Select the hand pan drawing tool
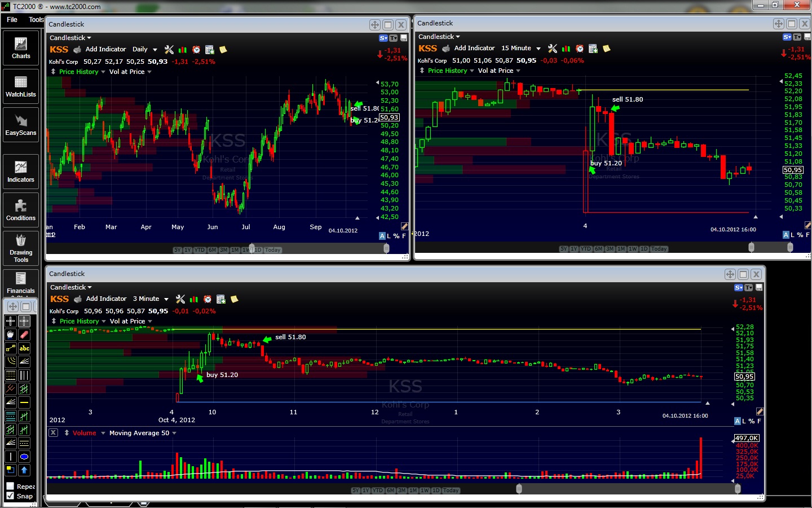Viewport: 812px width, 508px height. 11,335
